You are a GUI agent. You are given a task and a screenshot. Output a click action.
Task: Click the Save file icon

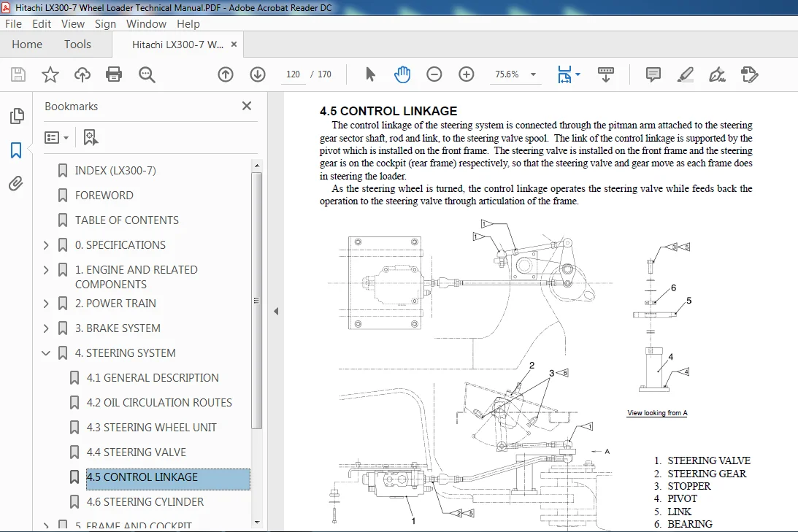pos(18,74)
